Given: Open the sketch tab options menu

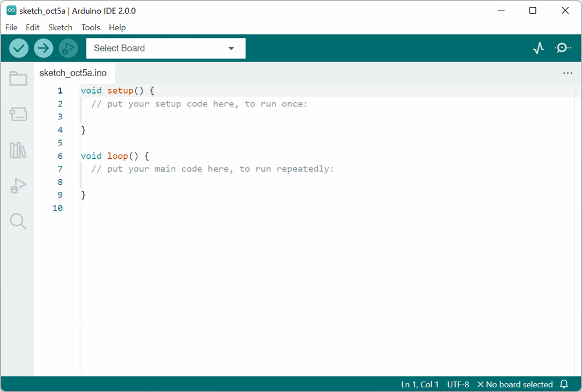Looking at the screenshot, I should click(567, 73).
